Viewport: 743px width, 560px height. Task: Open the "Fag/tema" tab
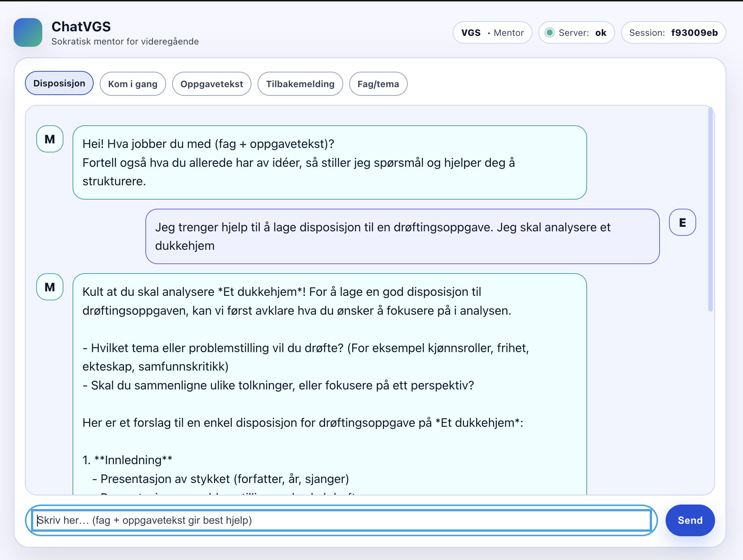[378, 84]
